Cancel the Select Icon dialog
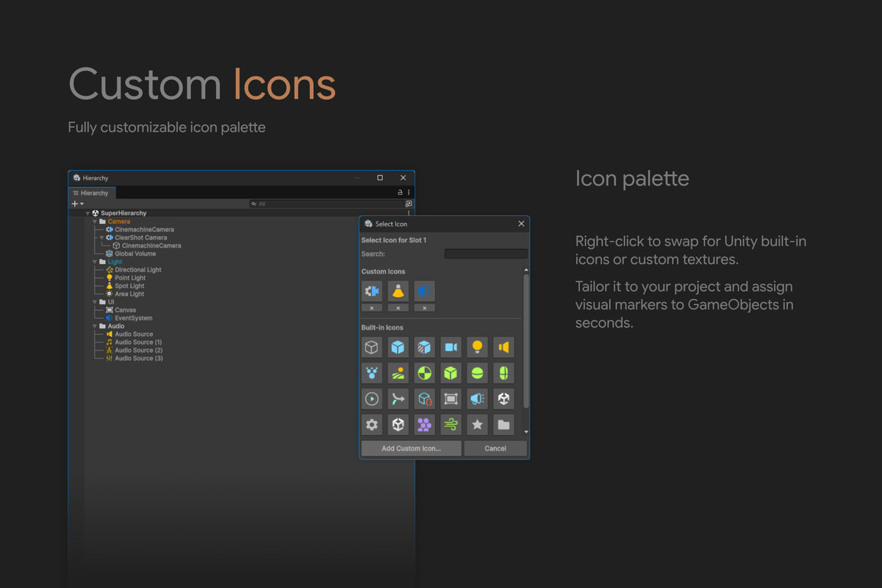 (x=495, y=448)
